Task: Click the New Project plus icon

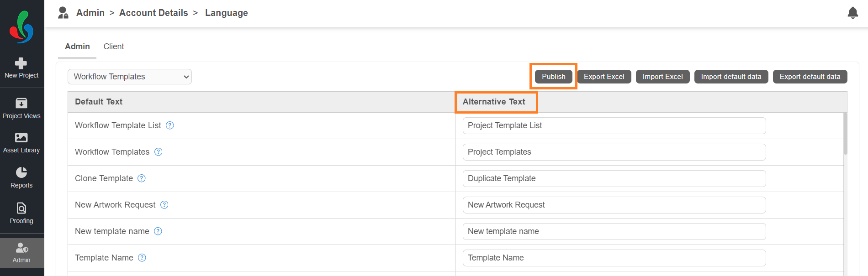Action: [21, 63]
